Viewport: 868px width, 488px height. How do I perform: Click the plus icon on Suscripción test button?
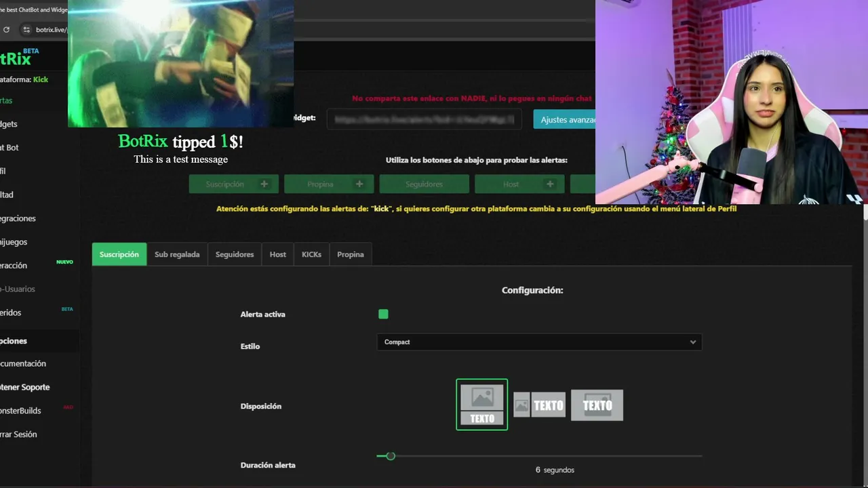click(x=264, y=184)
